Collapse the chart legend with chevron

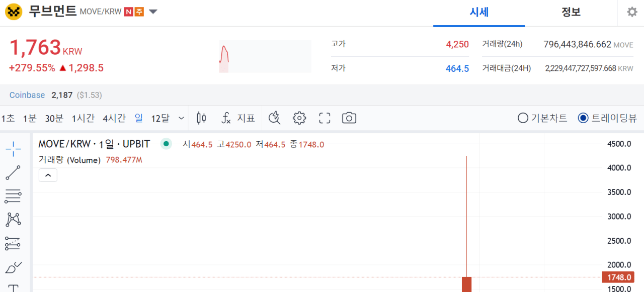click(x=48, y=175)
